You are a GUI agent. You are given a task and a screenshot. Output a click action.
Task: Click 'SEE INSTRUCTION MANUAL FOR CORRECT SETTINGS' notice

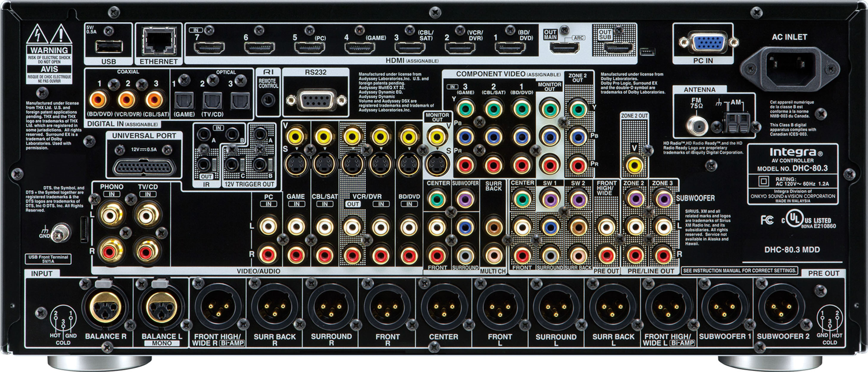tap(741, 271)
